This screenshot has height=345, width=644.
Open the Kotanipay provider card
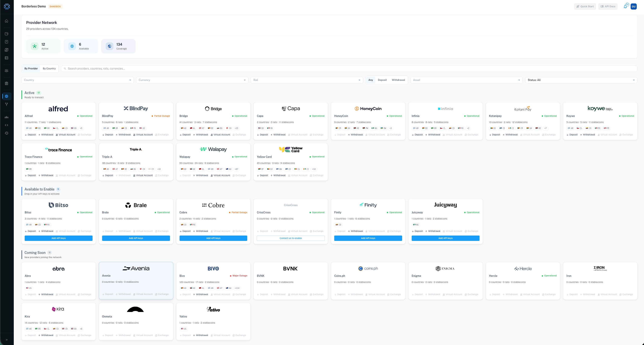523,121
